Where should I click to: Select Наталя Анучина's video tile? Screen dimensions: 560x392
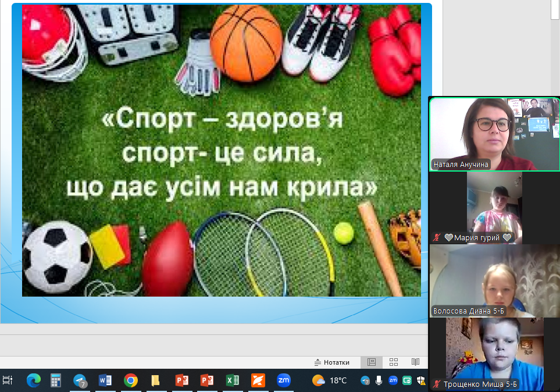click(x=495, y=134)
